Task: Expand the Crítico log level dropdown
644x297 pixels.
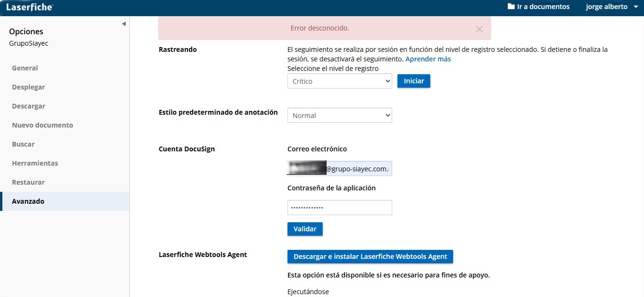Action: click(339, 81)
